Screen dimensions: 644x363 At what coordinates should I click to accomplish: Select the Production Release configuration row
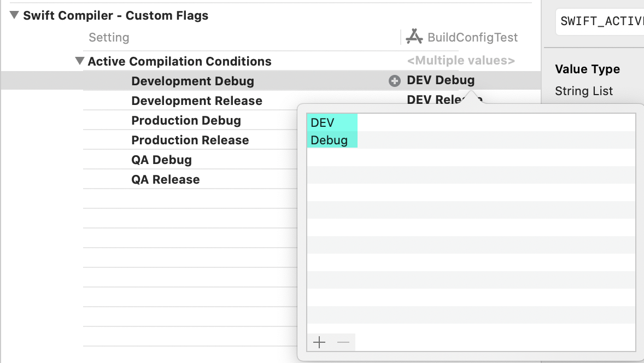point(190,140)
